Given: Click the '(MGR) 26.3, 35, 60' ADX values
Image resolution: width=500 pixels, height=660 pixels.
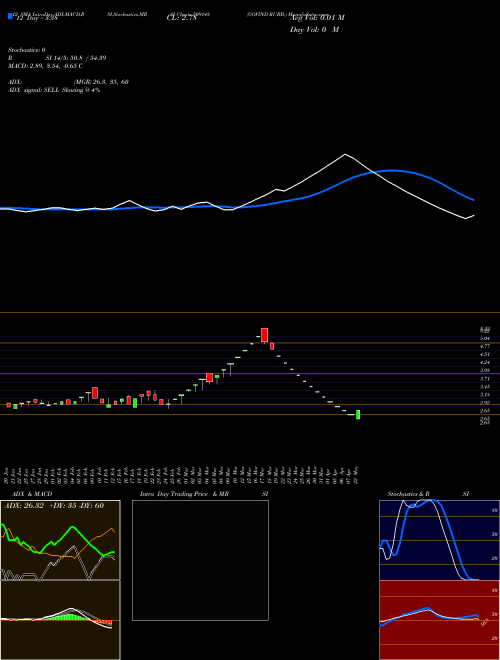Looking at the screenshot, I should click(x=101, y=82).
